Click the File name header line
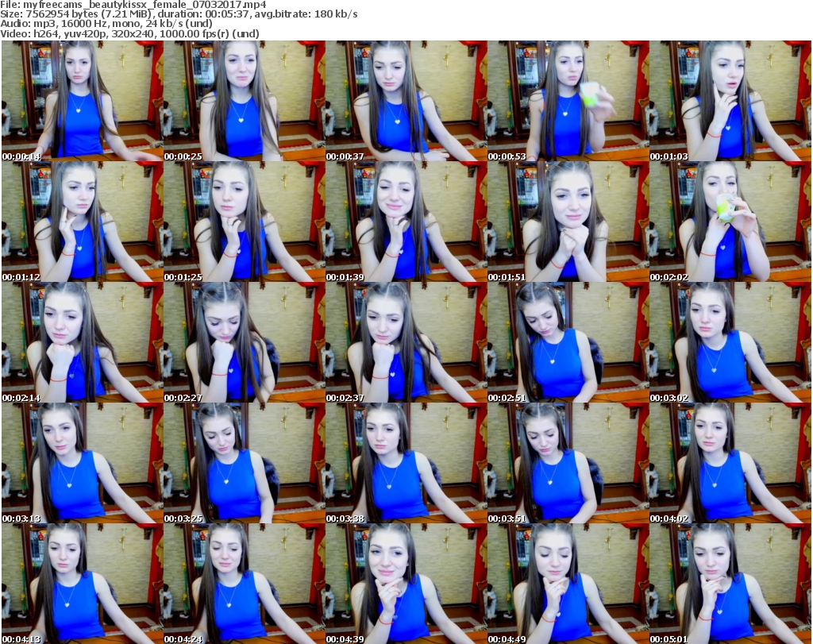The width and height of the screenshot is (813, 644). (133, 5)
